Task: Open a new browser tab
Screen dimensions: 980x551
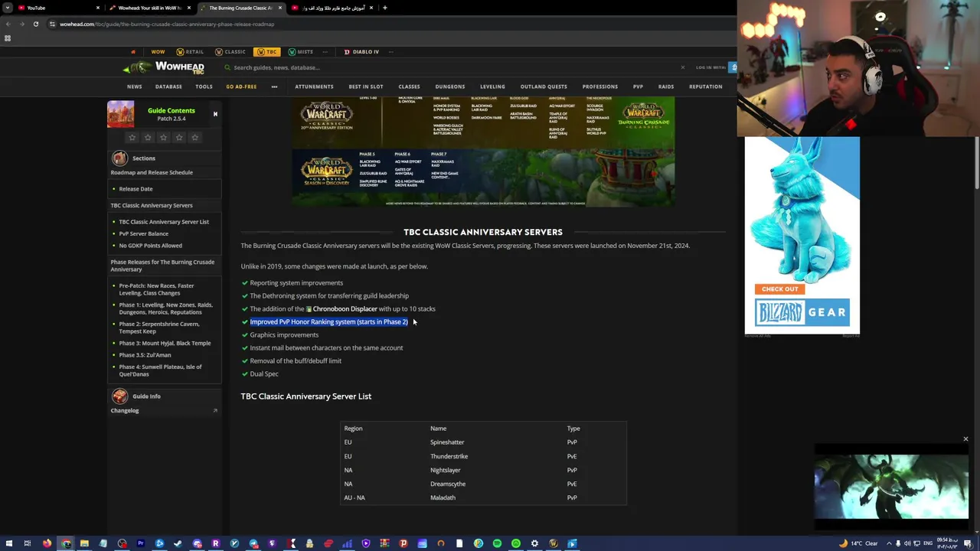Action: [384, 8]
